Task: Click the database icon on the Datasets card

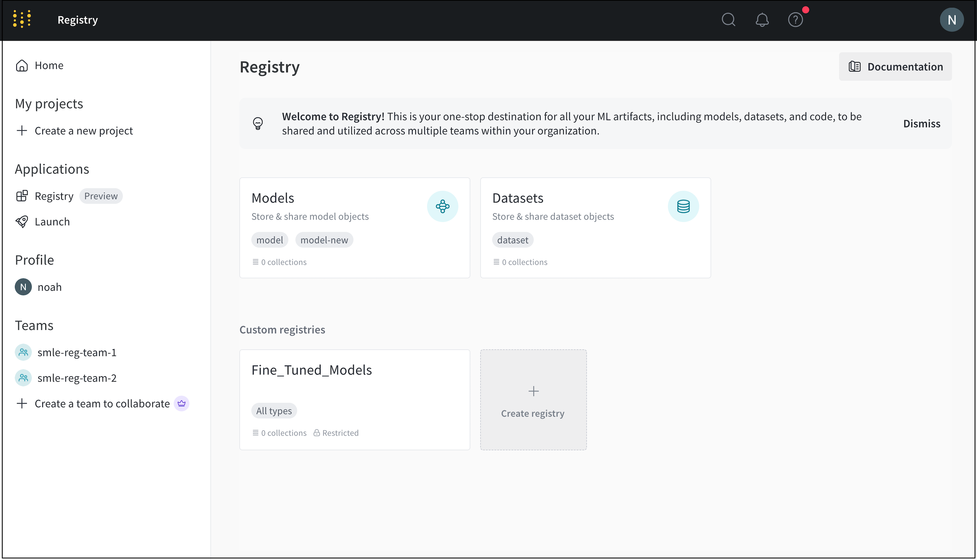Action: [x=683, y=206]
